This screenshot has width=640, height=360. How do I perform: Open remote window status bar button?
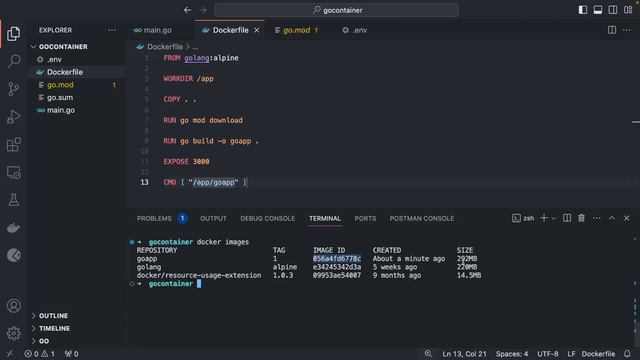click(10, 354)
